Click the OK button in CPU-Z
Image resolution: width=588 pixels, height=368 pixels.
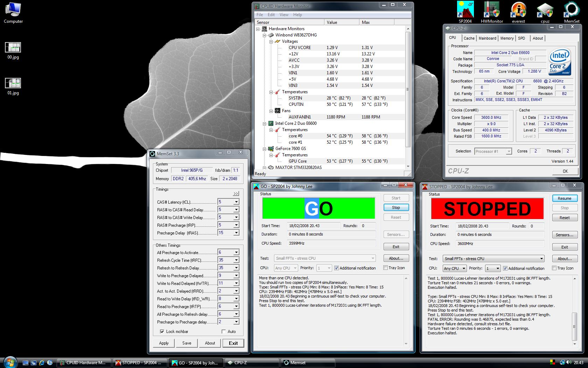pos(565,171)
